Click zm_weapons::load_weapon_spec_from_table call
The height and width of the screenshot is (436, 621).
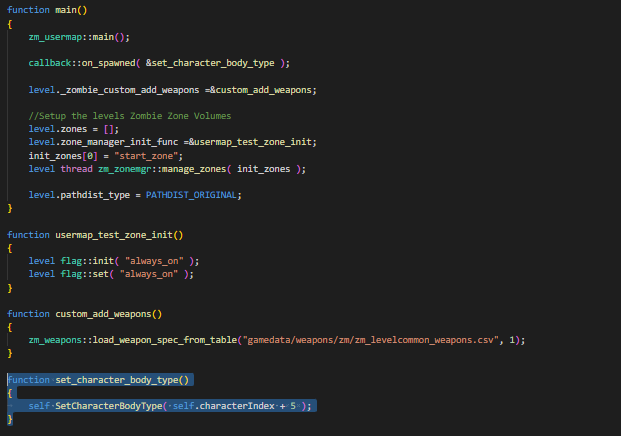pyautogui.click(x=277, y=340)
